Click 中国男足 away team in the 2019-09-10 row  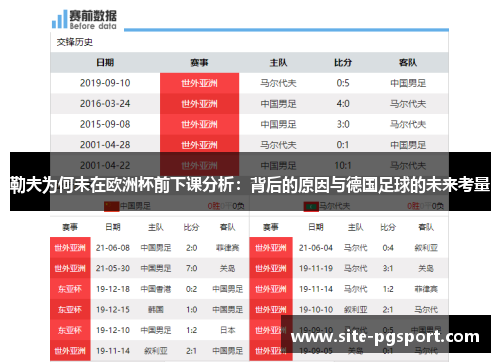point(408,83)
